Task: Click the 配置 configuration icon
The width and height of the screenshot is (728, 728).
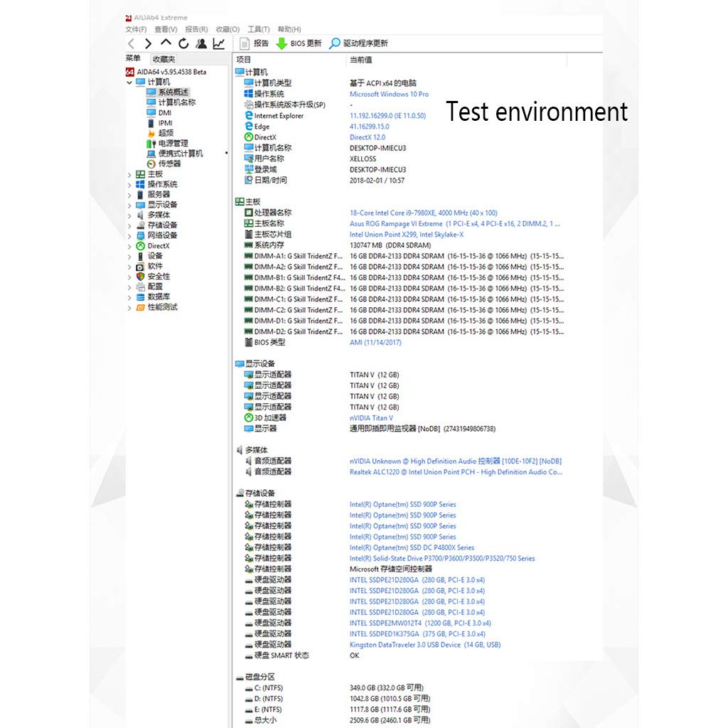Action: 140,287
